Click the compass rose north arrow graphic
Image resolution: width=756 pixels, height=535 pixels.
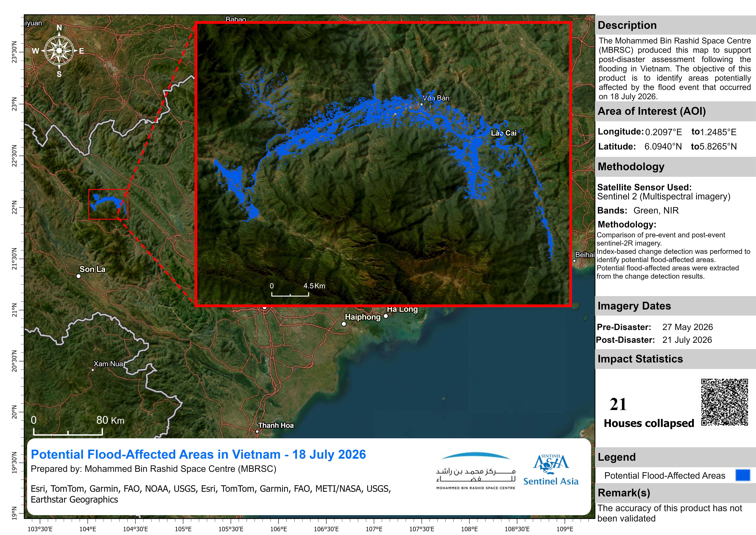click(x=59, y=51)
